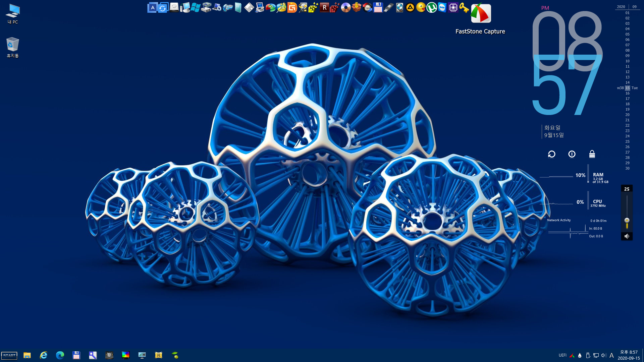Open the 내 PC desktop icon
The image size is (644, 362).
pos(13,14)
